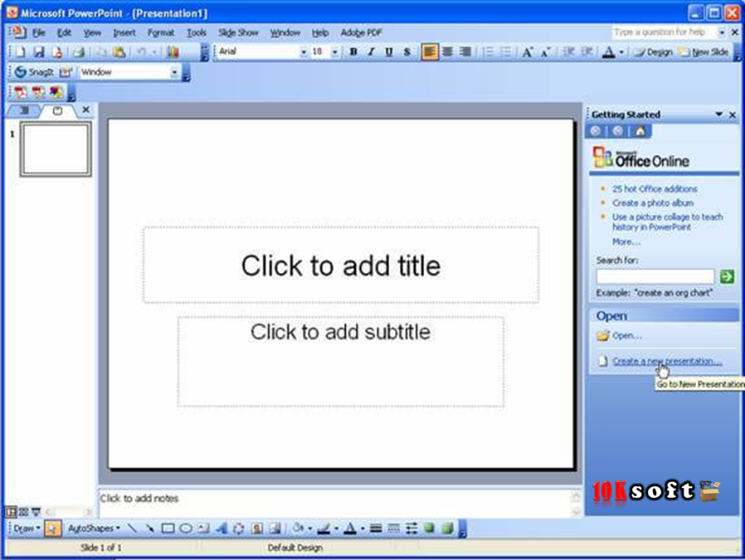The height and width of the screenshot is (560, 745).
Task: Open the AutoShapes dropdown
Action: 94,528
